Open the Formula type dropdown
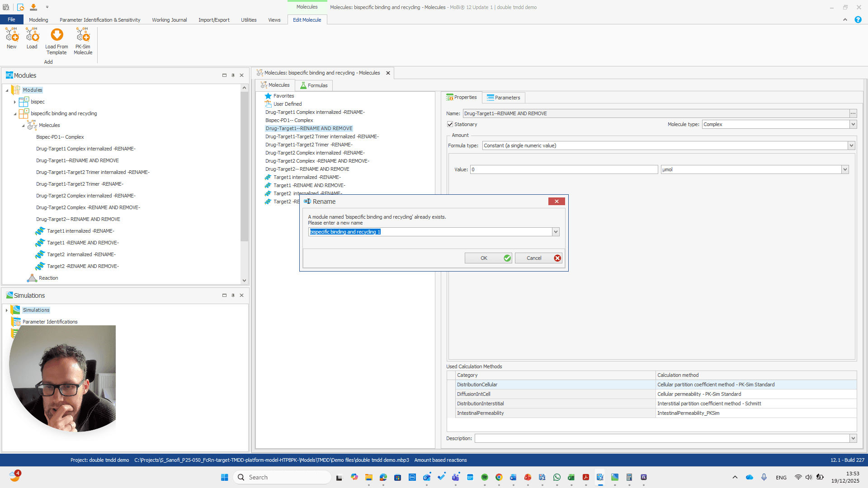 click(x=851, y=145)
